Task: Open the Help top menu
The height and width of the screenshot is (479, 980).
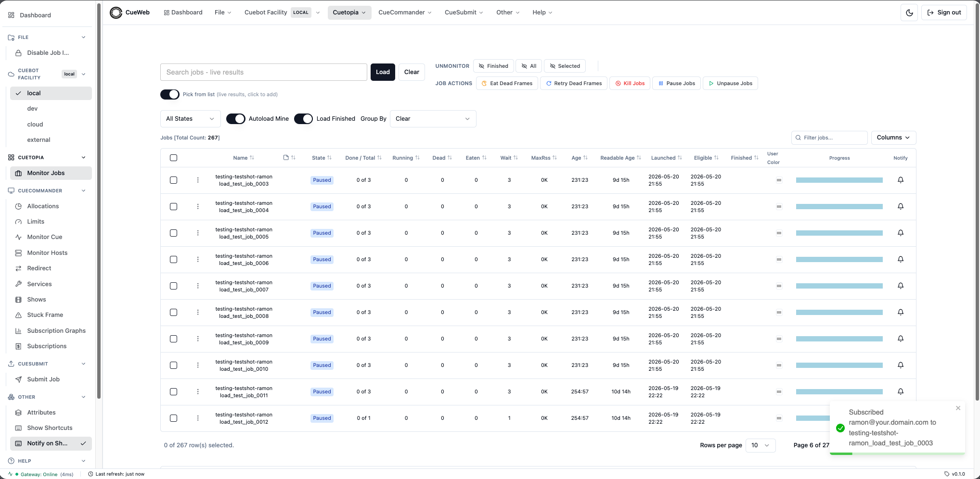Action: pyautogui.click(x=542, y=13)
